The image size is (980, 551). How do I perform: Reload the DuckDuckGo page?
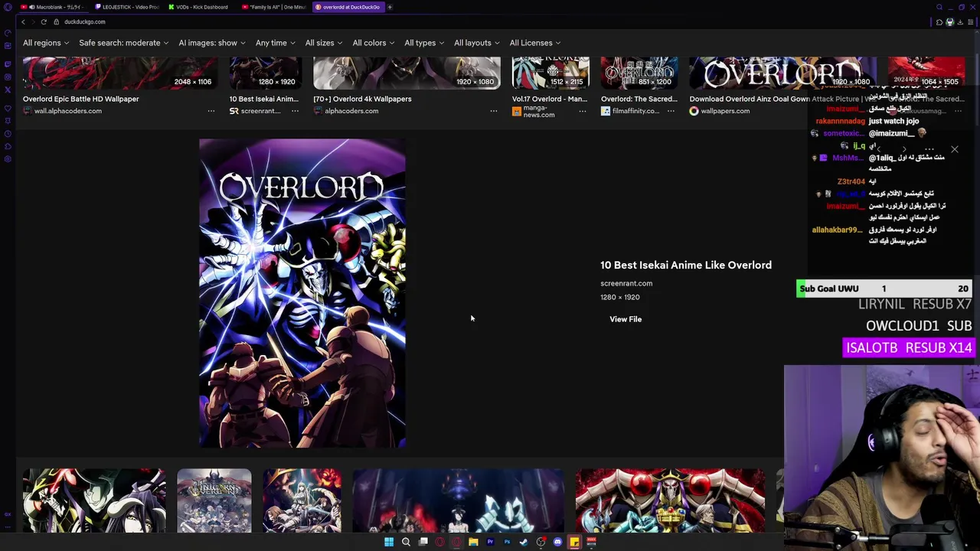tap(44, 22)
